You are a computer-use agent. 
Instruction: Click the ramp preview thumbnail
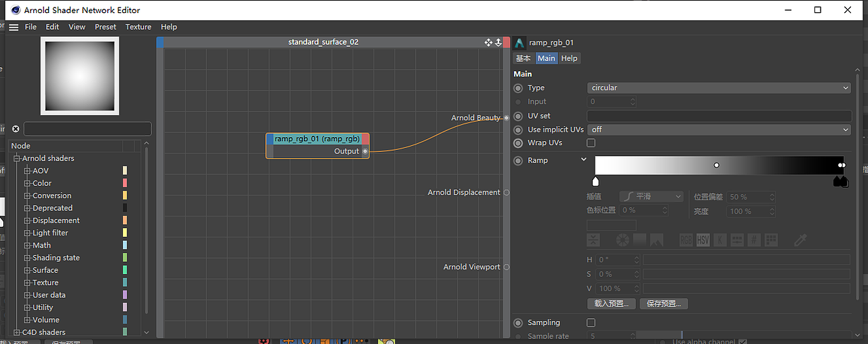[x=80, y=76]
